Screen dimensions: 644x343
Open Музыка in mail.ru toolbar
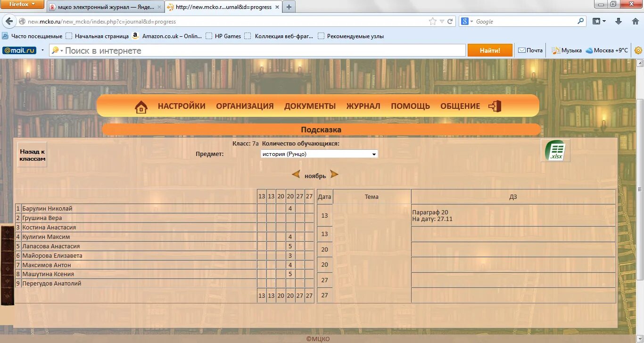click(x=567, y=50)
